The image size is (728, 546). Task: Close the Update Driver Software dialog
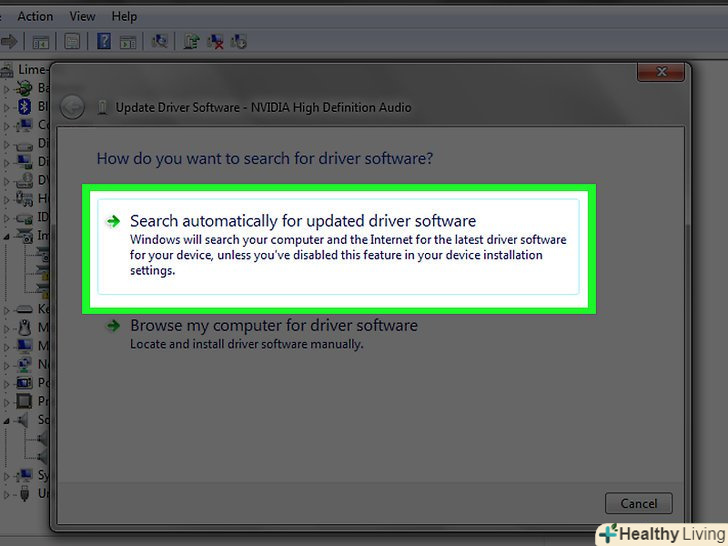(x=661, y=72)
